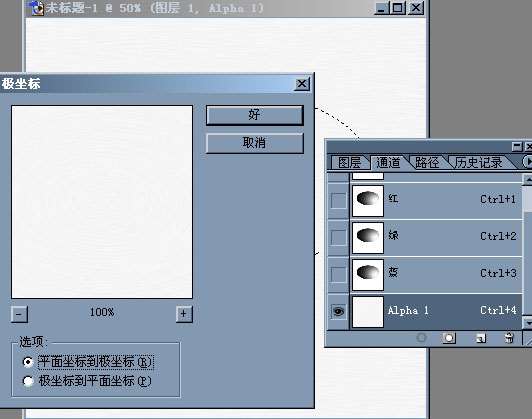Zoom out preview with minus button

point(19,314)
